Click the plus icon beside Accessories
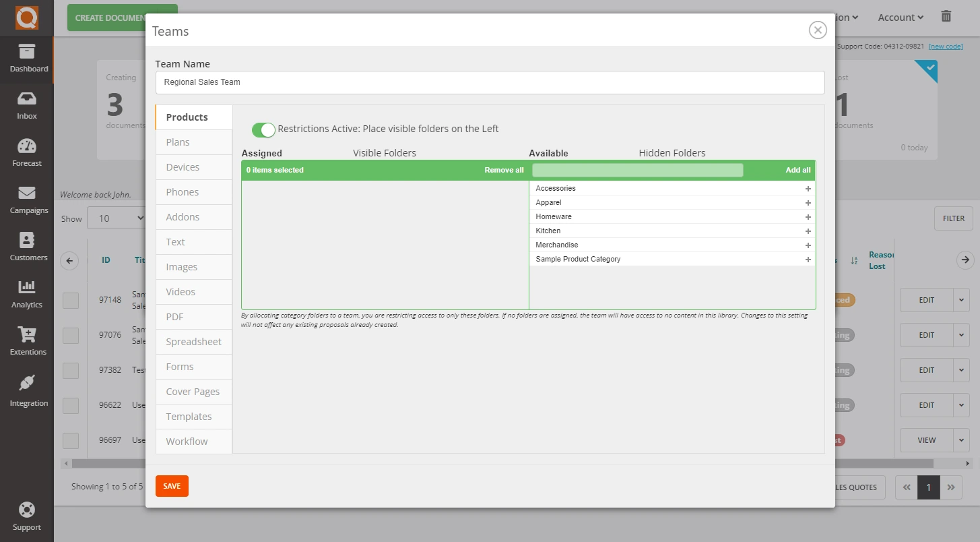This screenshot has height=542, width=980. pos(808,189)
